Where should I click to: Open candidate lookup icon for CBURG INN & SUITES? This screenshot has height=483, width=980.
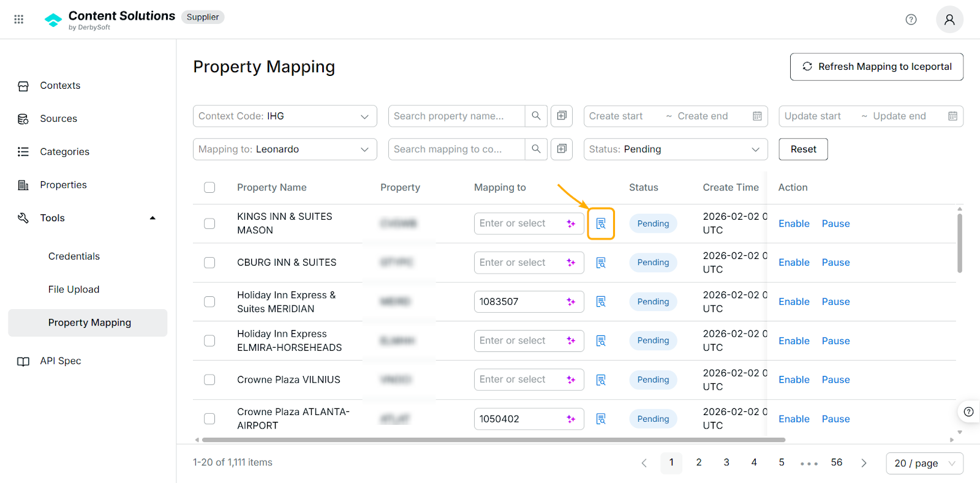point(601,263)
